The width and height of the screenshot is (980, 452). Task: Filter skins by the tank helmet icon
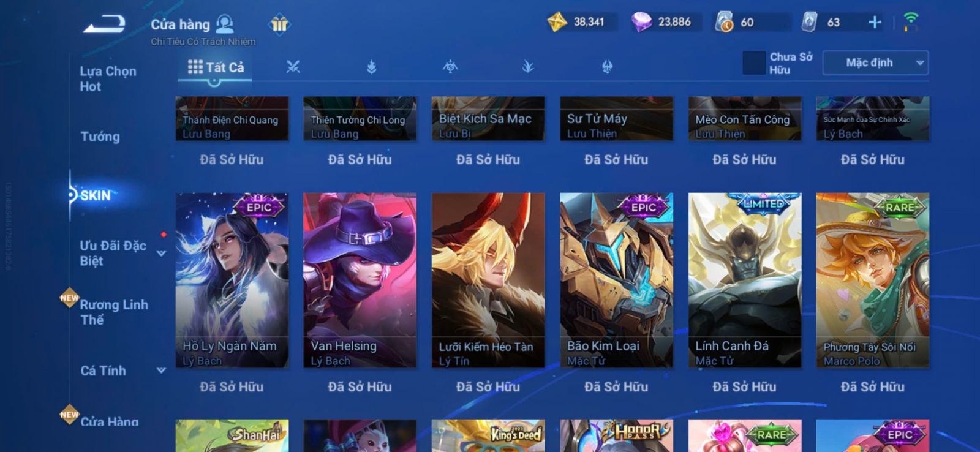point(607,66)
